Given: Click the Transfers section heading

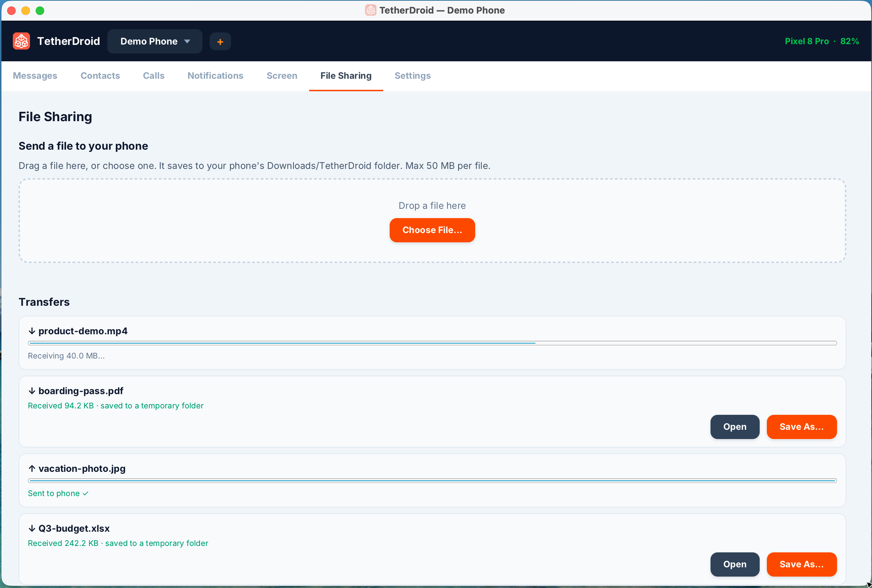Looking at the screenshot, I should coord(44,302).
